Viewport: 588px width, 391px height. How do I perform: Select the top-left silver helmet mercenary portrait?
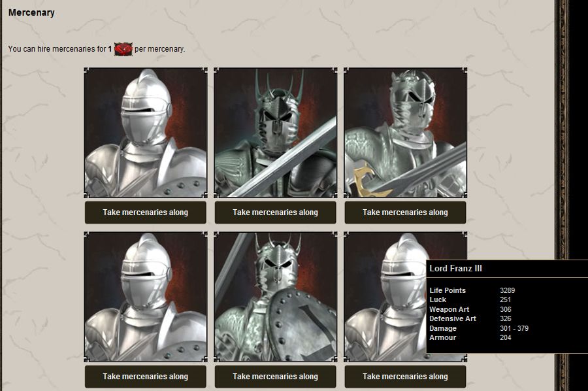(x=144, y=131)
